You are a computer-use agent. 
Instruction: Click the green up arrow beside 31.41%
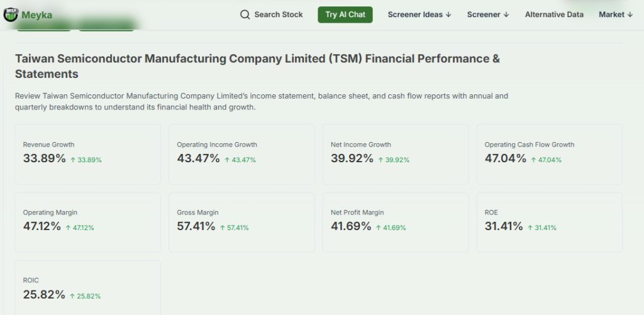click(x=530, y=228)
